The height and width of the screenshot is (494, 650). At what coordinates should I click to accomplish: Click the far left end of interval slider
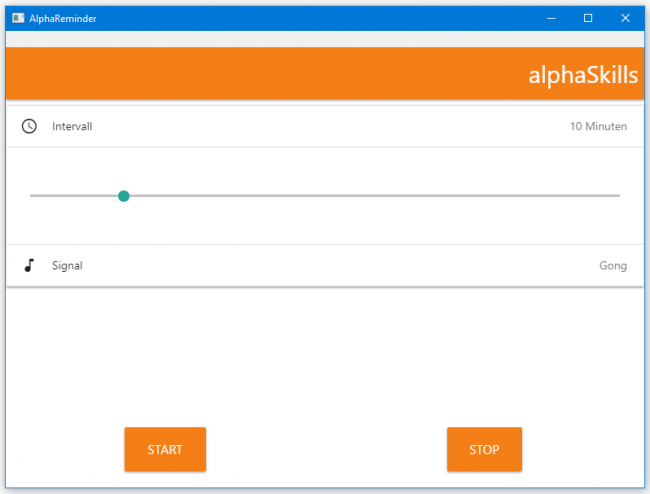pos(32,196)
